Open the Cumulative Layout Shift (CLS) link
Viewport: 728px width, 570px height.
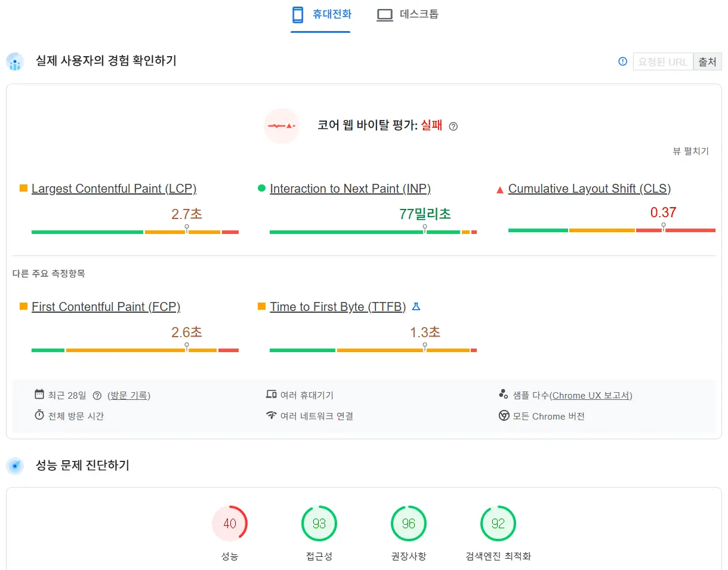click(590, 189)
